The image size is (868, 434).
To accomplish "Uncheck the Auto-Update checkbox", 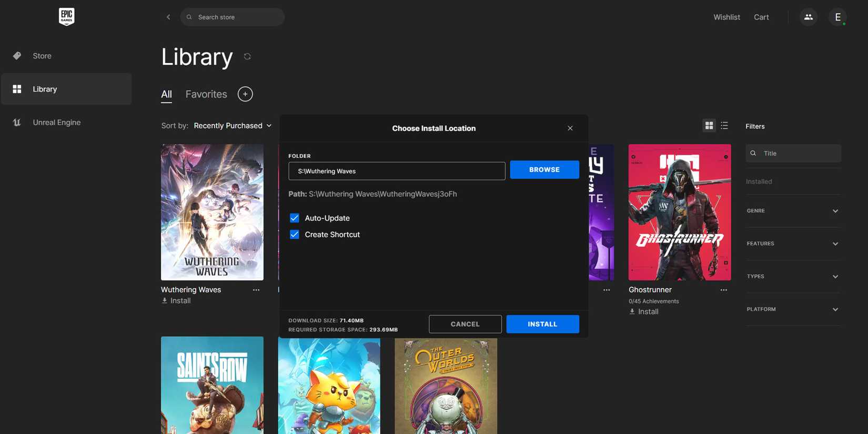I will tap(295, 218).
